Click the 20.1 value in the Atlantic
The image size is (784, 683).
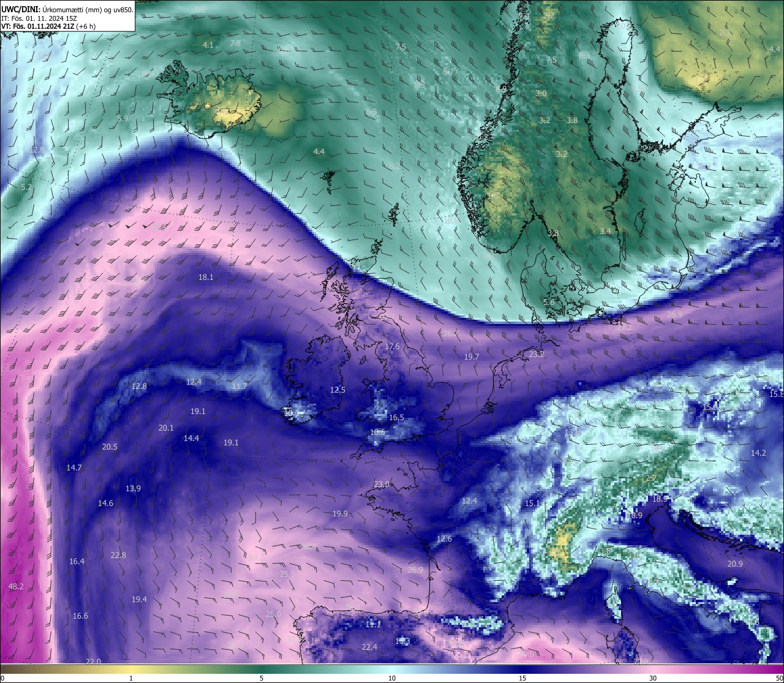[166, 428]
